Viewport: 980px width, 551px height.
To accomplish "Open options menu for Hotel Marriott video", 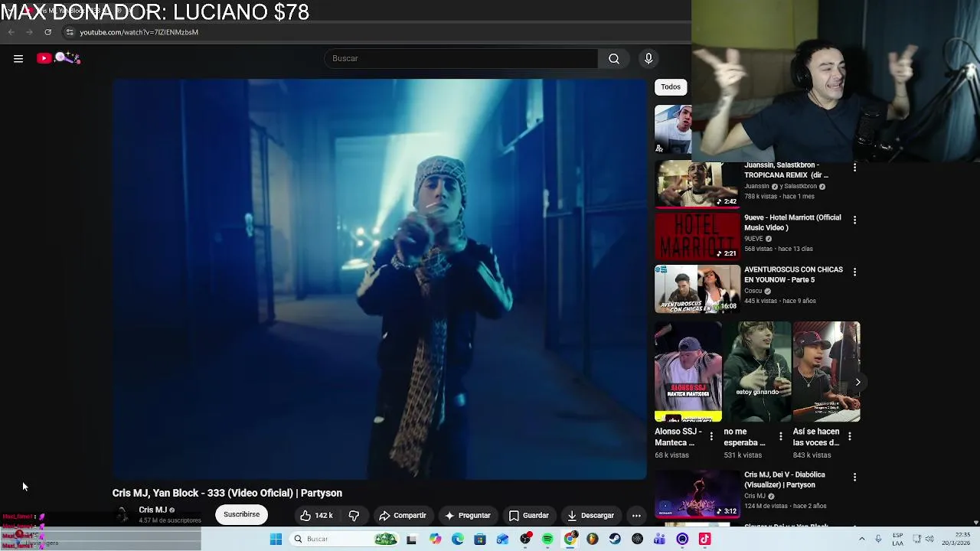I will [854, 220].
